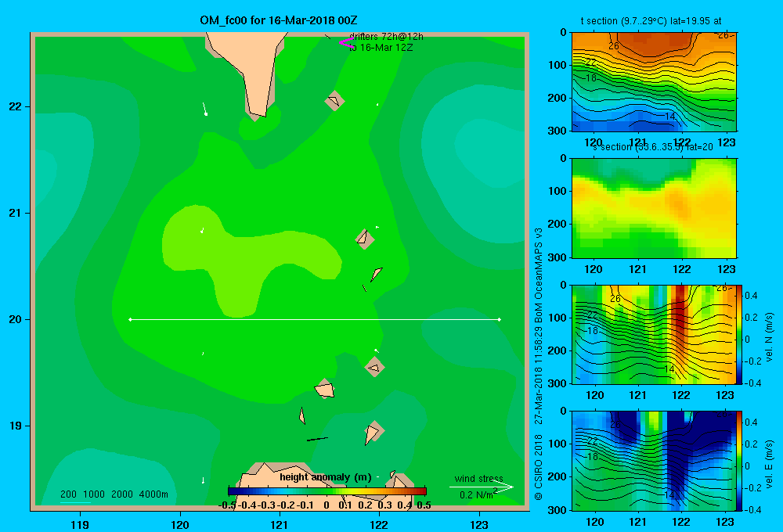Open the eastward velocity section plot

click(654, 461)
